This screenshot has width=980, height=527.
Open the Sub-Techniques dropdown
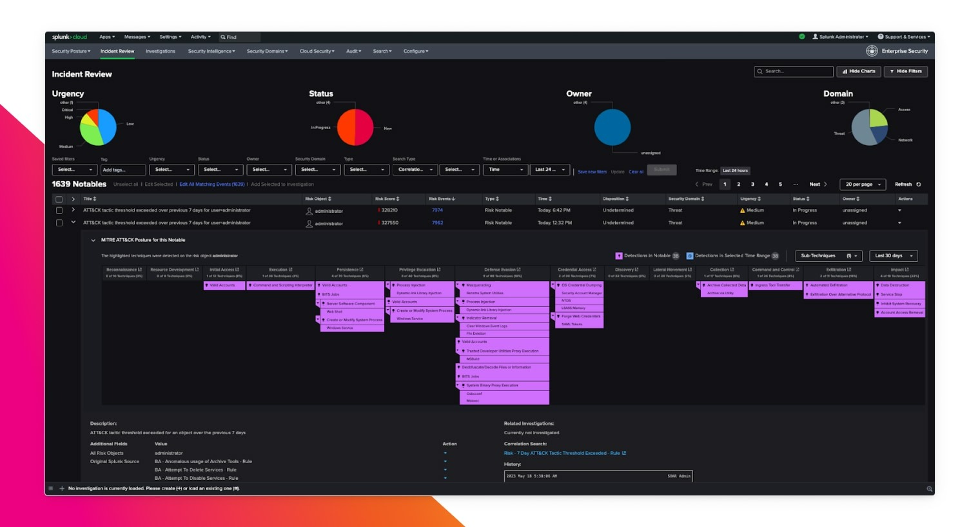(x=829, y=256)
